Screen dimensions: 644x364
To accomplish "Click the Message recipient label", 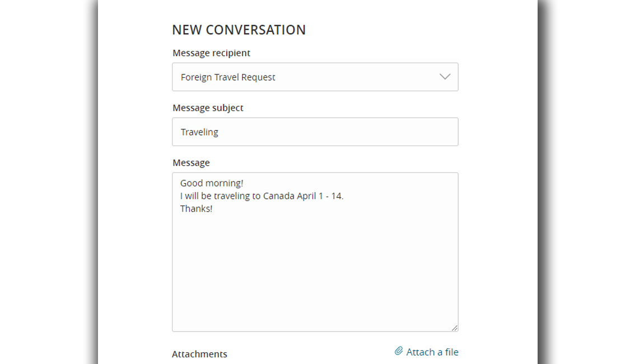I will click(211, 53).
